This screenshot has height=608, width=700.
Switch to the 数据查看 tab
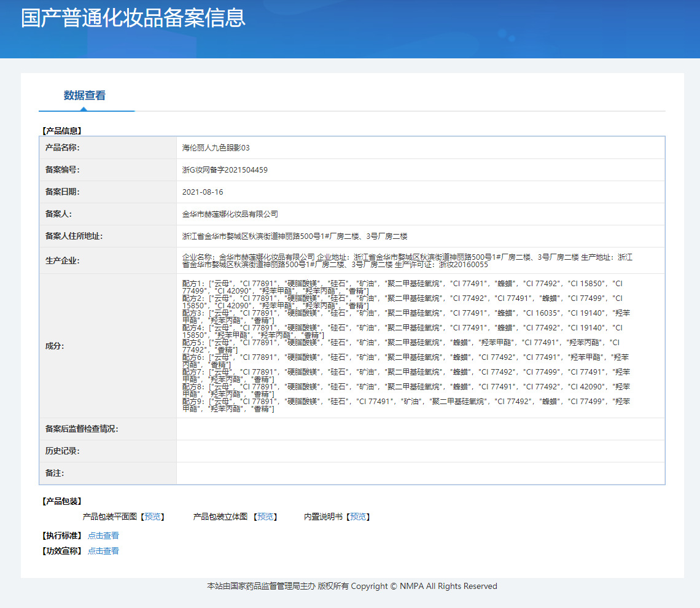click(85, 96)
